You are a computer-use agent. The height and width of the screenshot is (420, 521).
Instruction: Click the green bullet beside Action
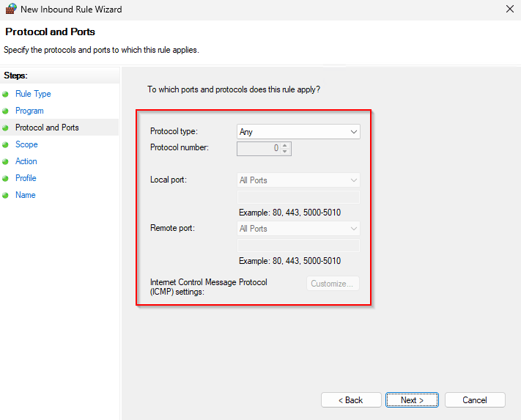6,162
